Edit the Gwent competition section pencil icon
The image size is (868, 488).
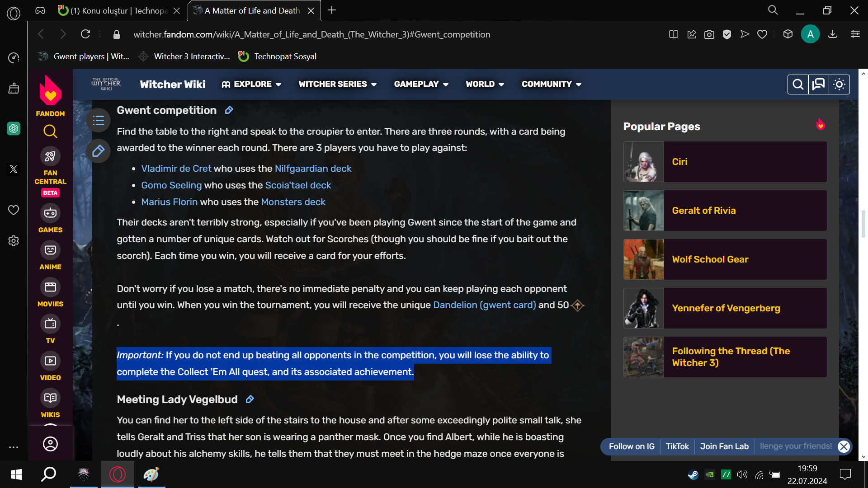pyautogui.click(x=229, y=110)
